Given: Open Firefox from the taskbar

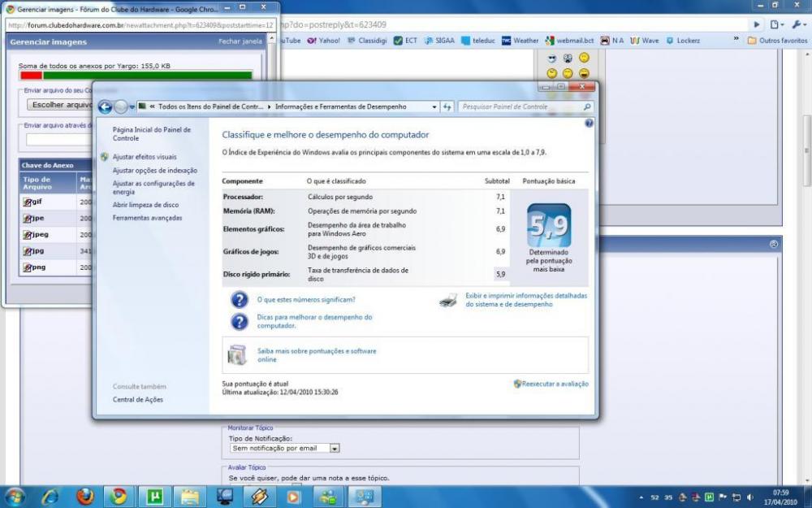Looking at the screenshot, I should click(85, 496).
